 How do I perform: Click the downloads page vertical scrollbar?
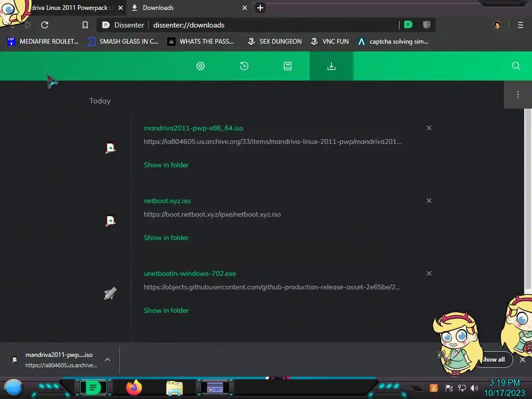(x=528, y=200)
